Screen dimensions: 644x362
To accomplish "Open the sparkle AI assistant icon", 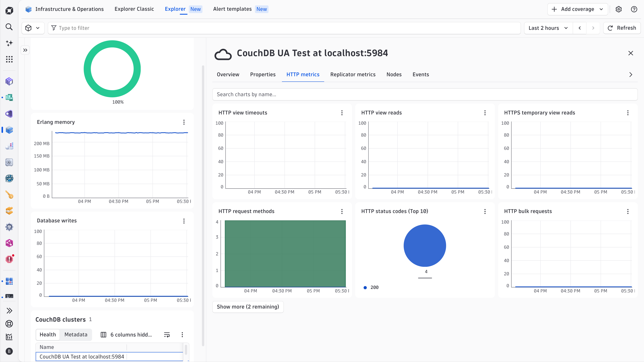I will [x=9, y=43].
